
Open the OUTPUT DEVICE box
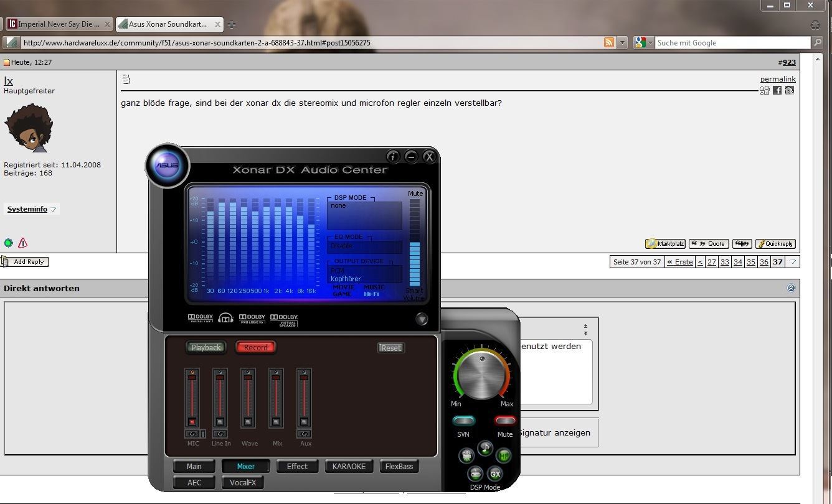tap(364, 274)
